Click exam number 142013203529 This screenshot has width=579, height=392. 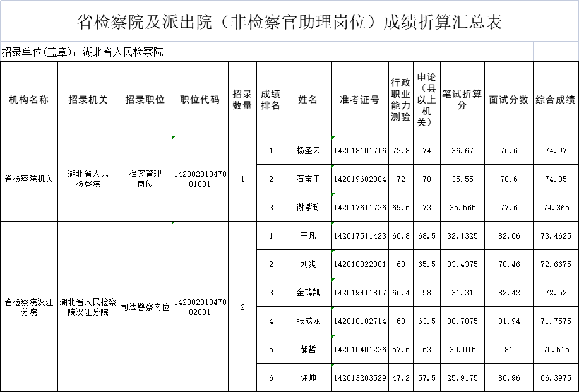click(360, 377)
